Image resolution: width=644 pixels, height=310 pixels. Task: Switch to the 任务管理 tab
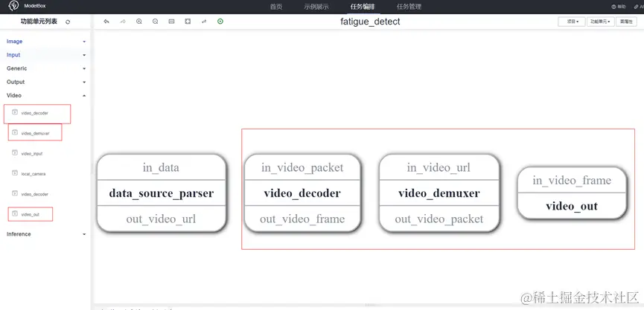click(409, 7)
